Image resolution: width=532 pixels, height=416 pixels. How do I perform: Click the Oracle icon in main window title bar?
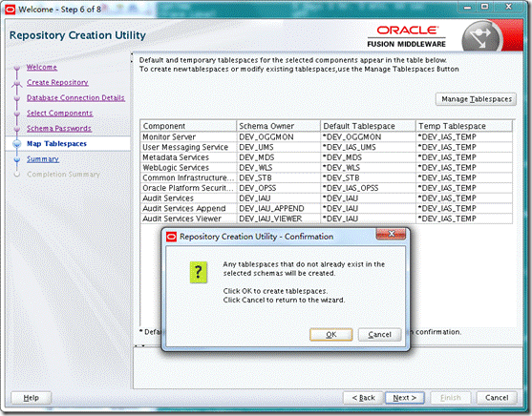11,10
